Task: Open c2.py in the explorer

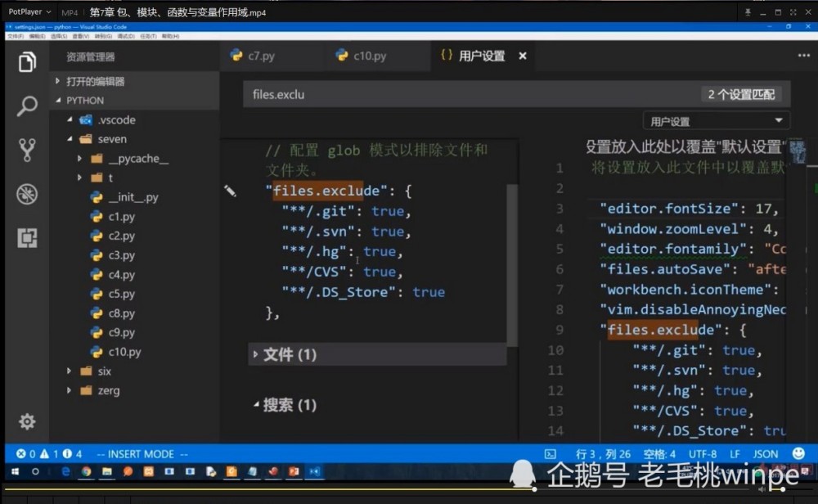Action: click(122, 236)
